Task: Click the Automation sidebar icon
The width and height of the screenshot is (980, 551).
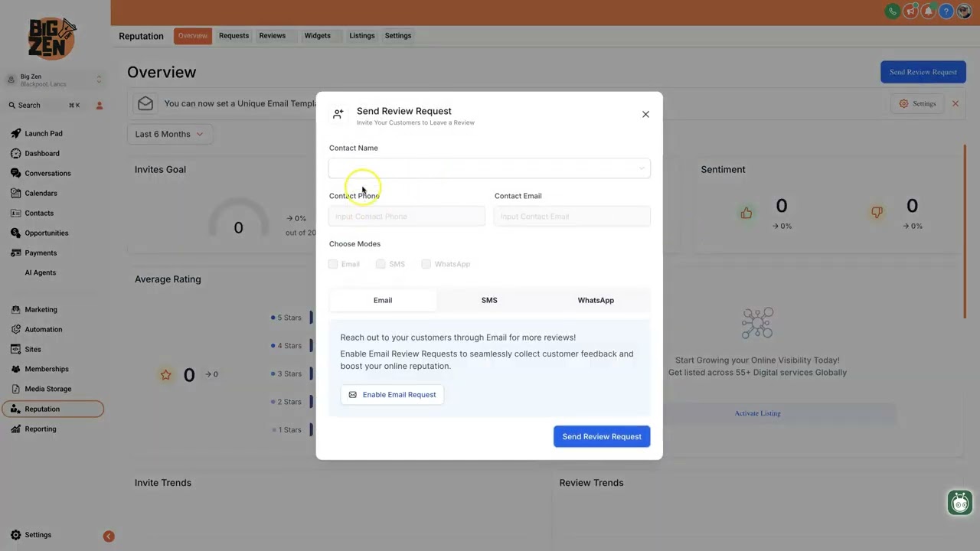Action: click(16, 329)
